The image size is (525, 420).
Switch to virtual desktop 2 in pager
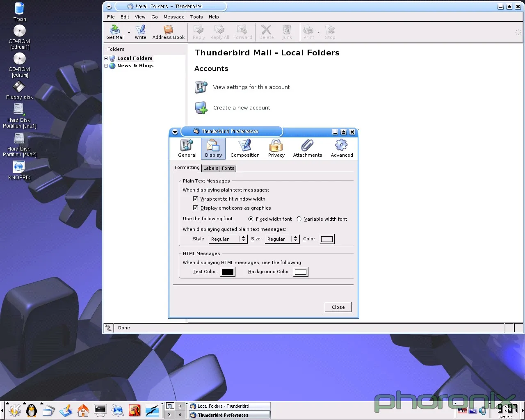tap(180, 406)
